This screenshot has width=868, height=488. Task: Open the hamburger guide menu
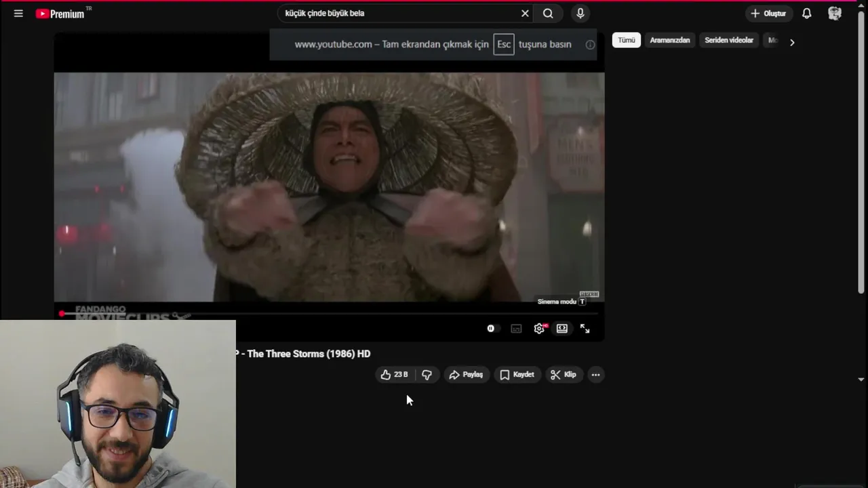(18, 14)
